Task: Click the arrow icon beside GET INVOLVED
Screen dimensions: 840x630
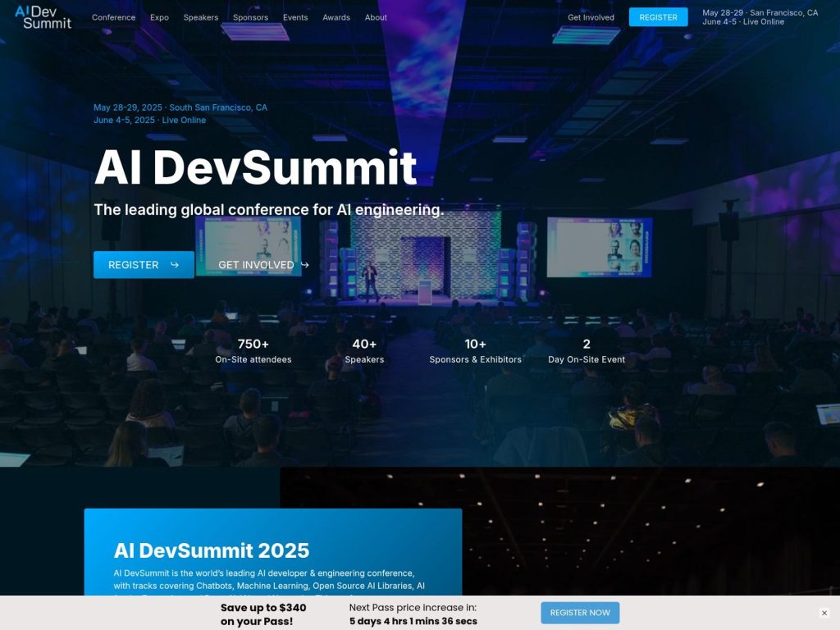Action: coord(304,265)
